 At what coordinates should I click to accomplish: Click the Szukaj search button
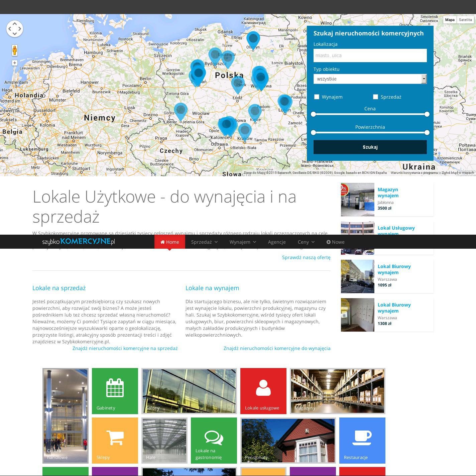pyautogui.click(x=370, y=147)
